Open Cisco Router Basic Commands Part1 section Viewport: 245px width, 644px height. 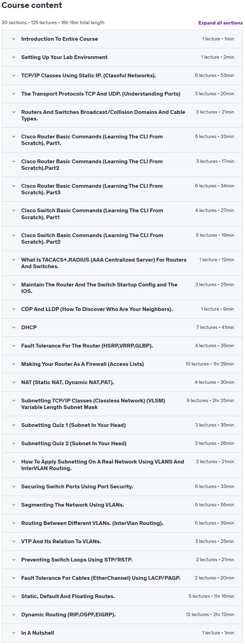pos(122,140)
